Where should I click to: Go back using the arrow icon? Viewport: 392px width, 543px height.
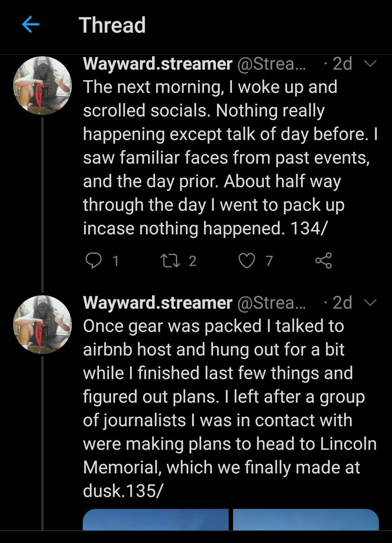31,25
